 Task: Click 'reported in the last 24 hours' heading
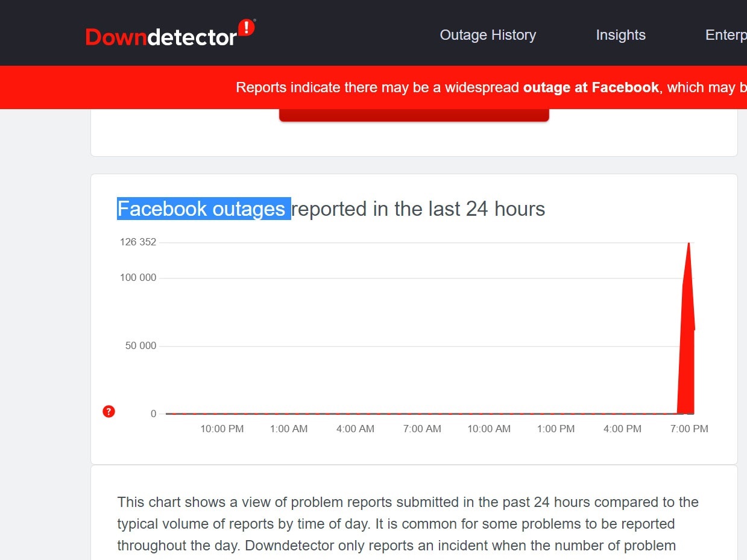418,209
